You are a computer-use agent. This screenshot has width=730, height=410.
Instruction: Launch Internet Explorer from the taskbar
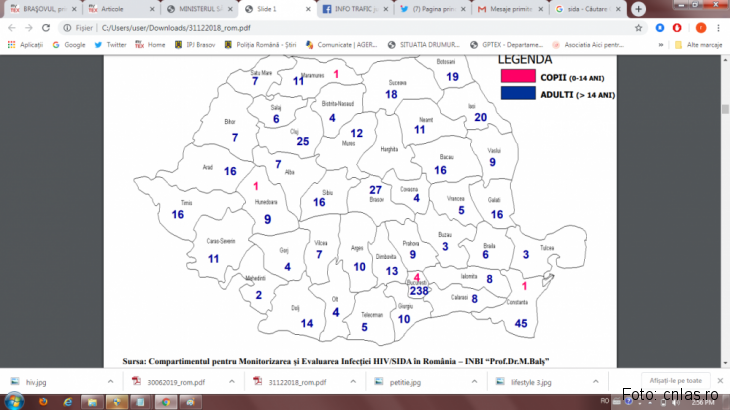(68, 402)
